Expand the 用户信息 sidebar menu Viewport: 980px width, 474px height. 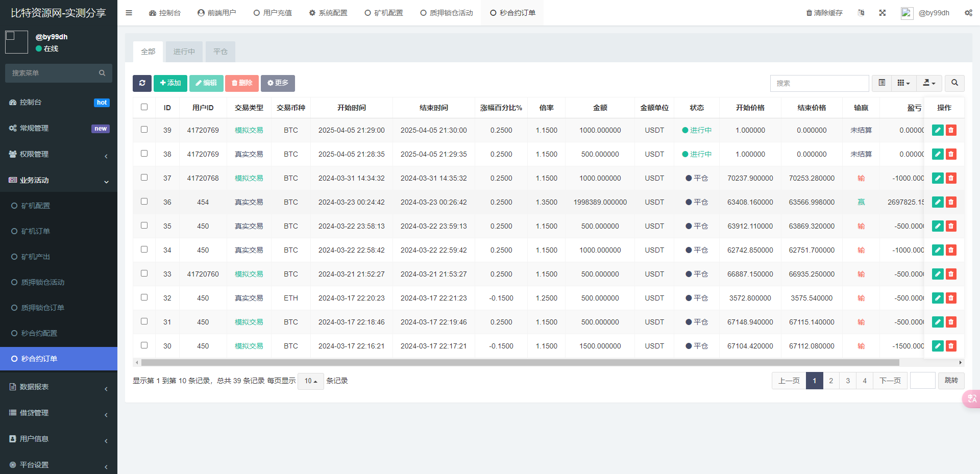coord(59,439)
